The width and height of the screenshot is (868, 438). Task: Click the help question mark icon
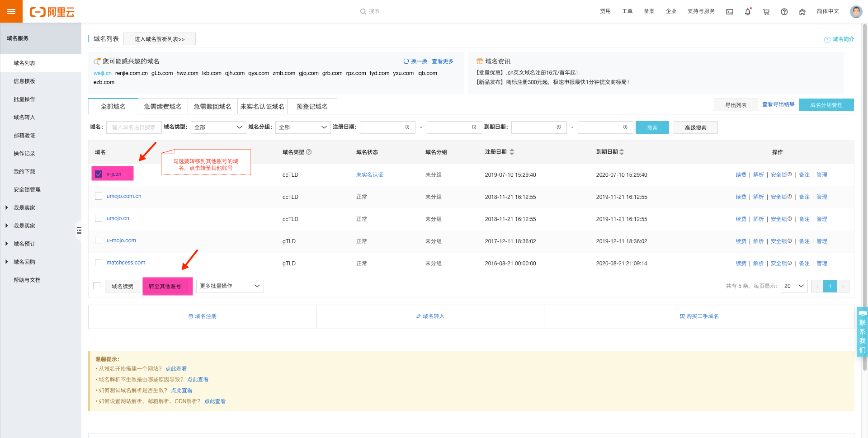click(x=784, y=12)
